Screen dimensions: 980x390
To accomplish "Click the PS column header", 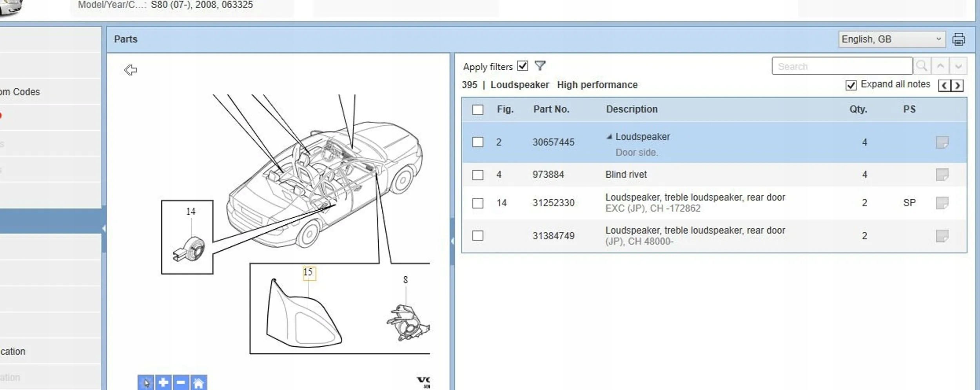I will (909, 109).
